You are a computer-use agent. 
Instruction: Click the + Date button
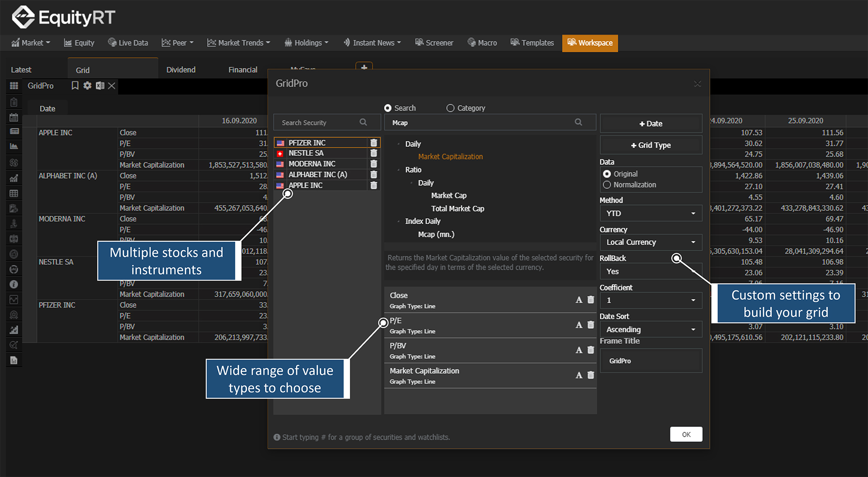click(x=651, y=123)
